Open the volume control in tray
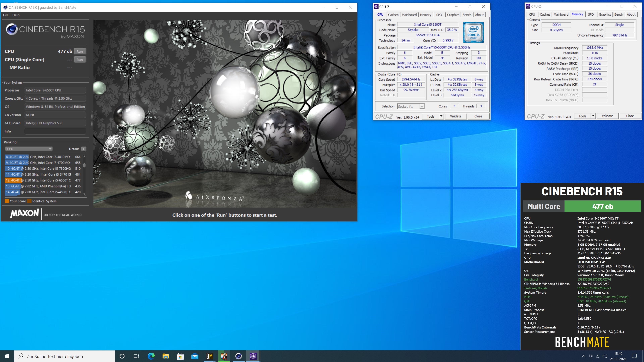Screen dimensions: 644x362 (x=605, y=356)
